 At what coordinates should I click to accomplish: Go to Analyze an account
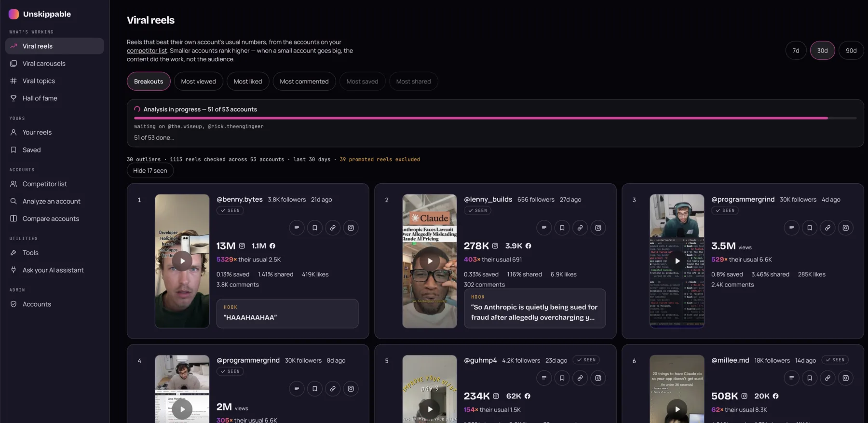(54, 202)
